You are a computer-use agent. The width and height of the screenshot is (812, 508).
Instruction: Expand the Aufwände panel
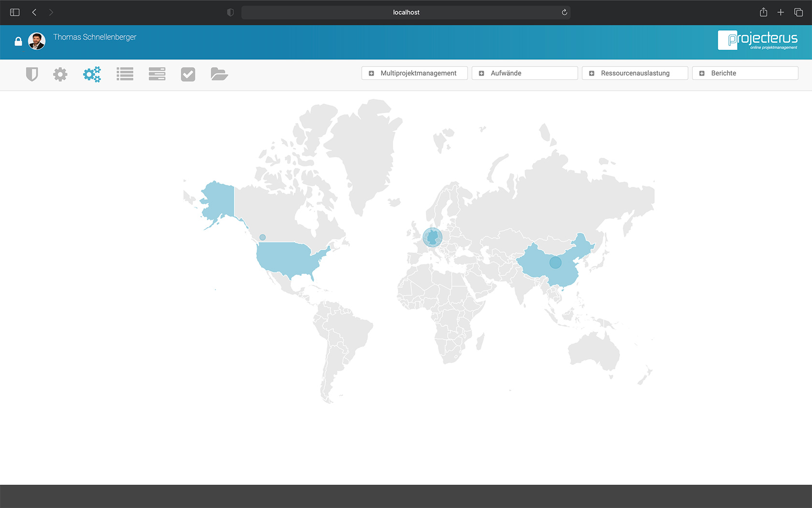(x=524, y=73)
